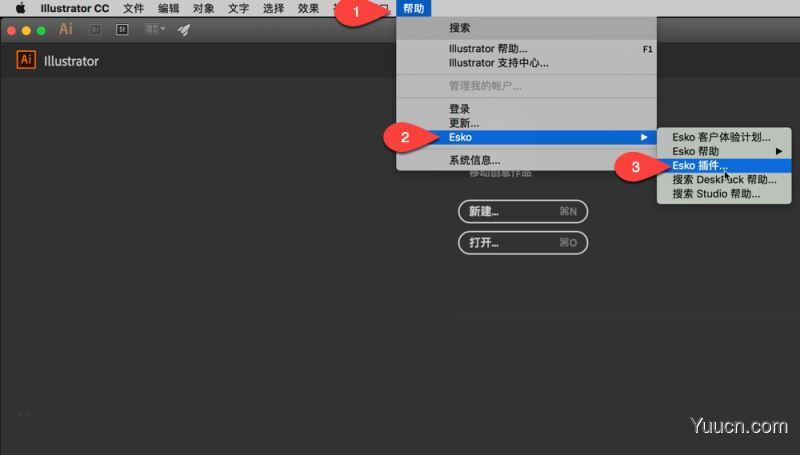This screenshot has height=455, width=800.
Task: Open Adobe Stock via St icon
Action: point(122,30)
